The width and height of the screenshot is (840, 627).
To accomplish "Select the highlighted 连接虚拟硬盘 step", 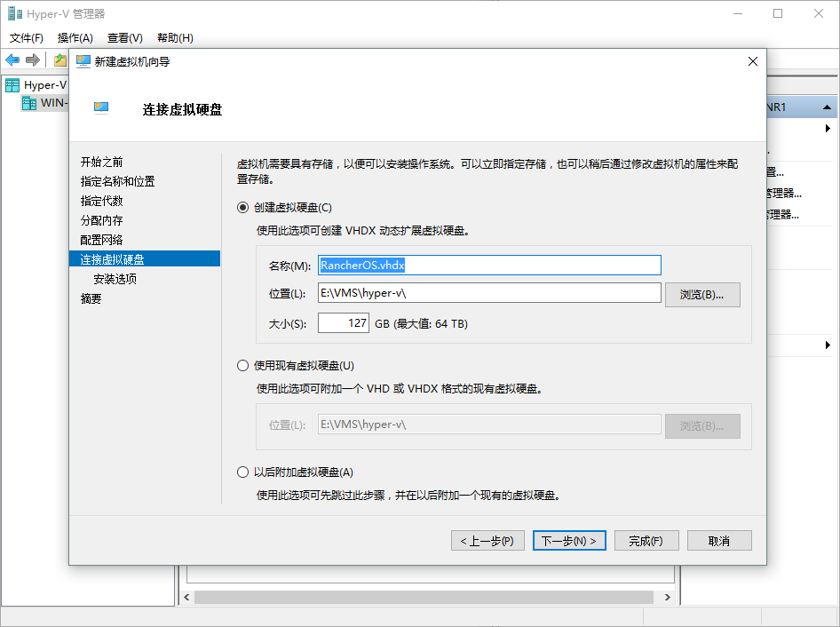I will (145, 258).
